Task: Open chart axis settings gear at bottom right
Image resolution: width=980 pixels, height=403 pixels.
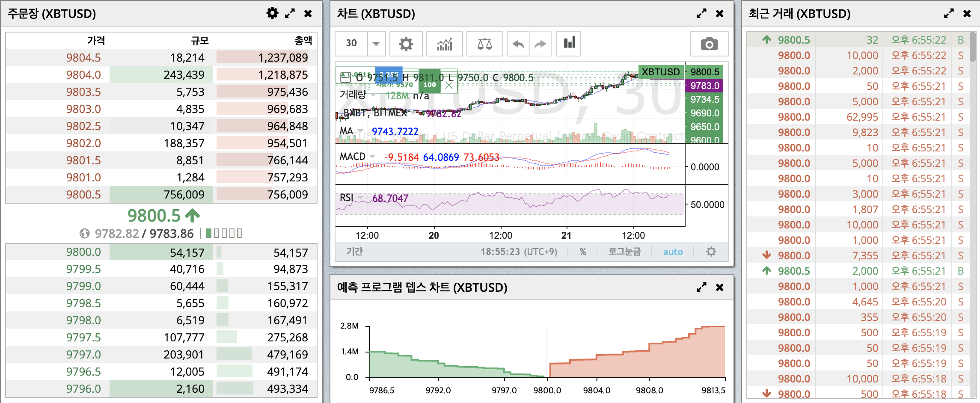Action: click(711, 252)
